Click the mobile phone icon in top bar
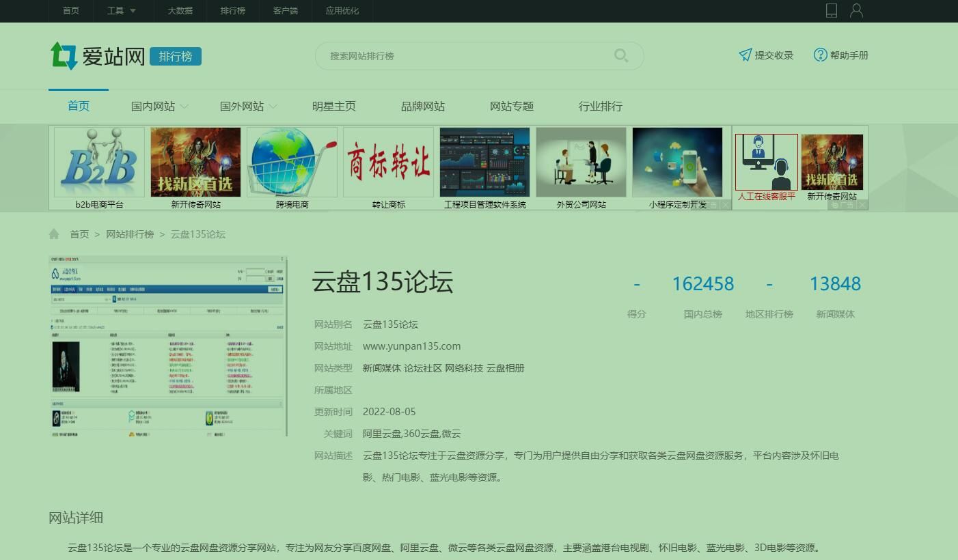Screen dimensions: 958x560 click(832, 10)
